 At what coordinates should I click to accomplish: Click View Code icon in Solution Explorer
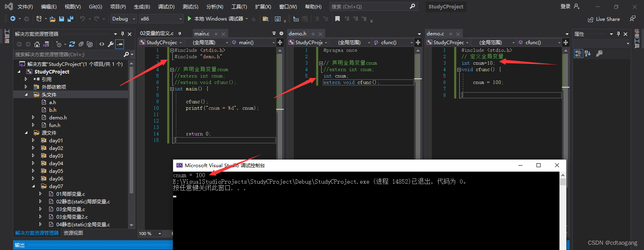pyautogui.click(x=102, y=44)
